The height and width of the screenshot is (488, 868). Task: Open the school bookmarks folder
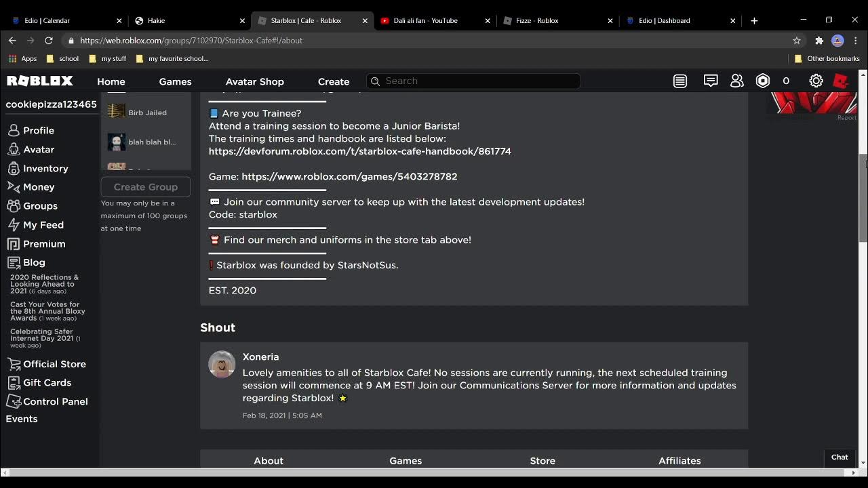(x=62, y=59)
